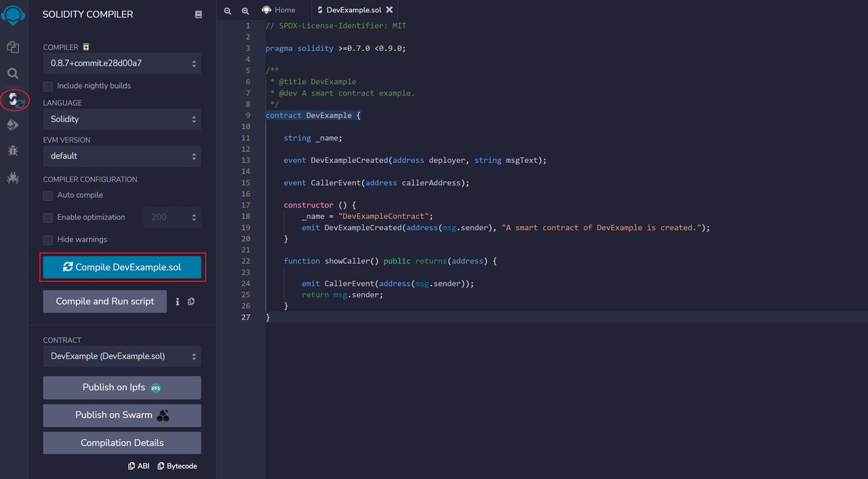Click the 'return msg.sender;' line
The width and height of the screenshot is (868, 479).
pos(342,294)
